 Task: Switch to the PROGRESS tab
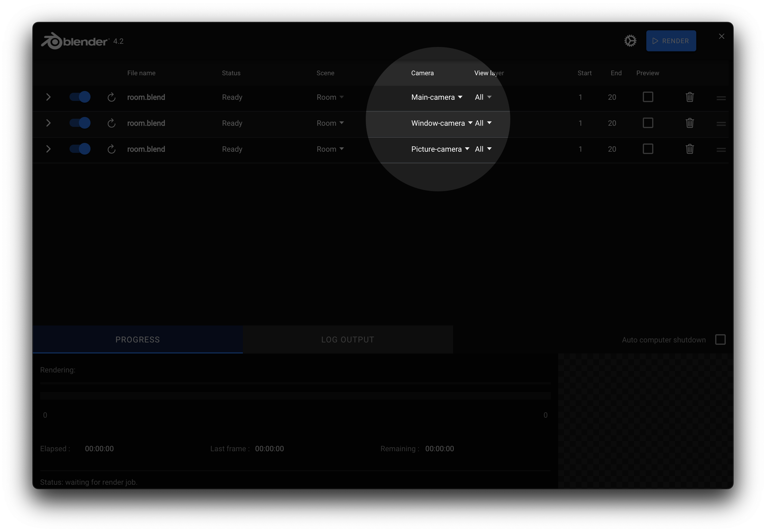[x=138, y=339]
